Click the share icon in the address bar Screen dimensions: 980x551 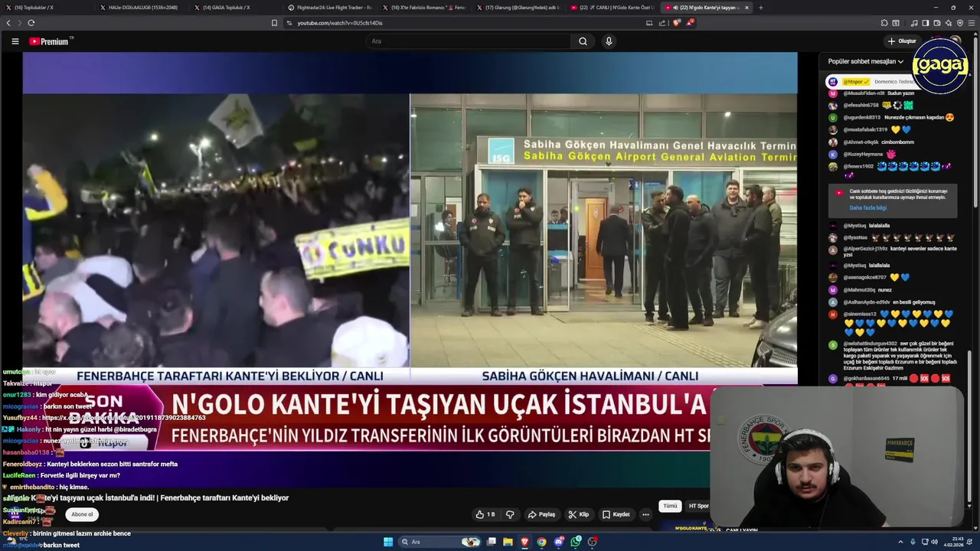(x=662, y=23)
